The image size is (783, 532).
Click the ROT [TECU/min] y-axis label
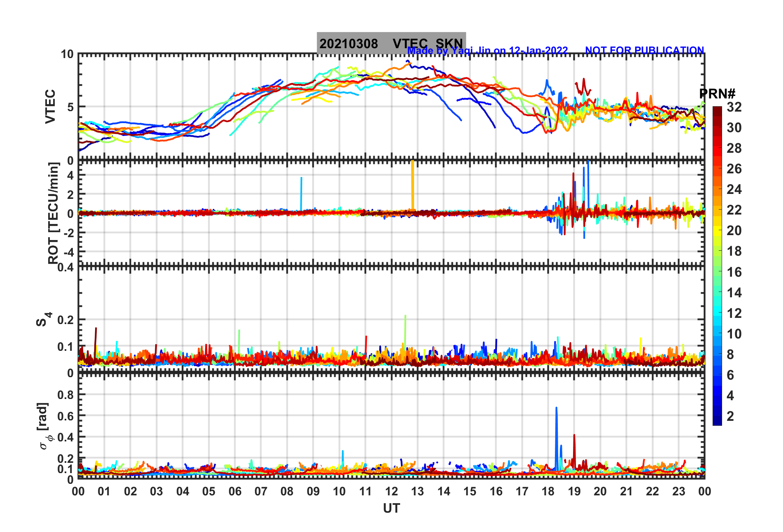coord(54,213)
